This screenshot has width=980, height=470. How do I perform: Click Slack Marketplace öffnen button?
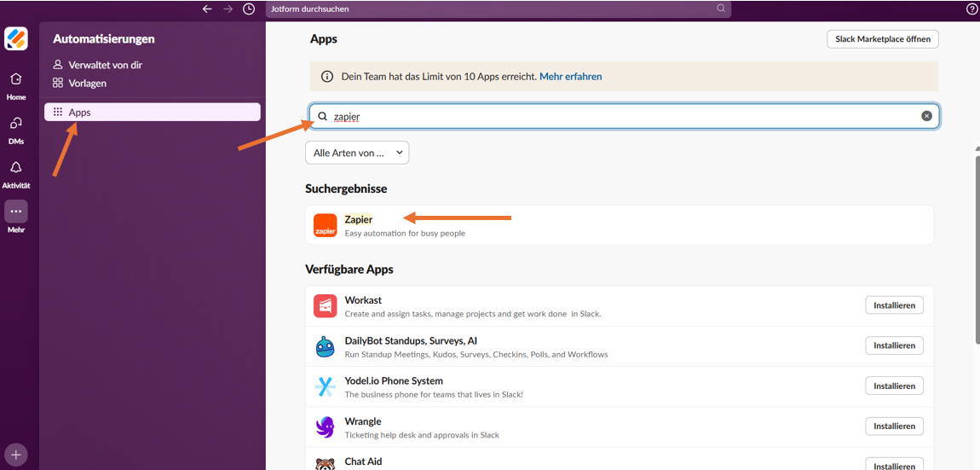point(882,39)
